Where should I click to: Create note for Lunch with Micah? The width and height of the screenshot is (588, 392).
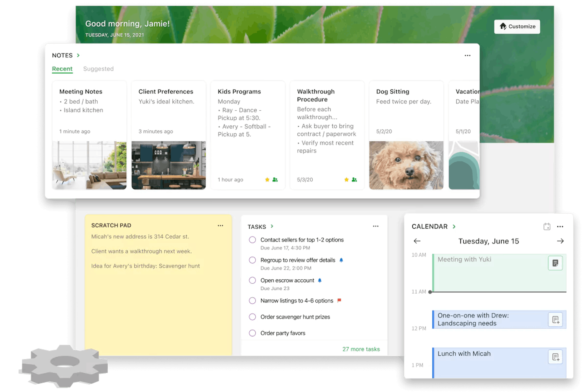pos(555,357)
